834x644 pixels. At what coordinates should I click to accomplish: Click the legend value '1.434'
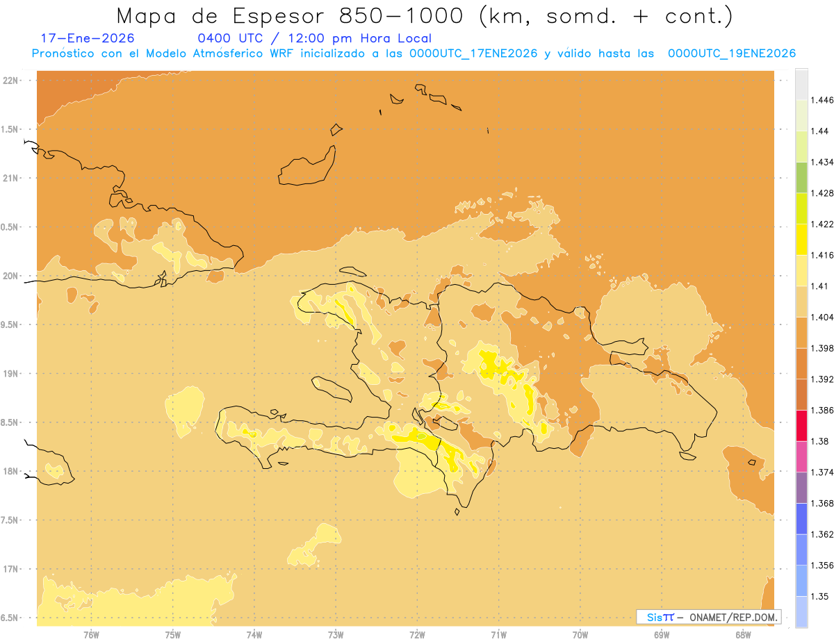tap(822, 162)
